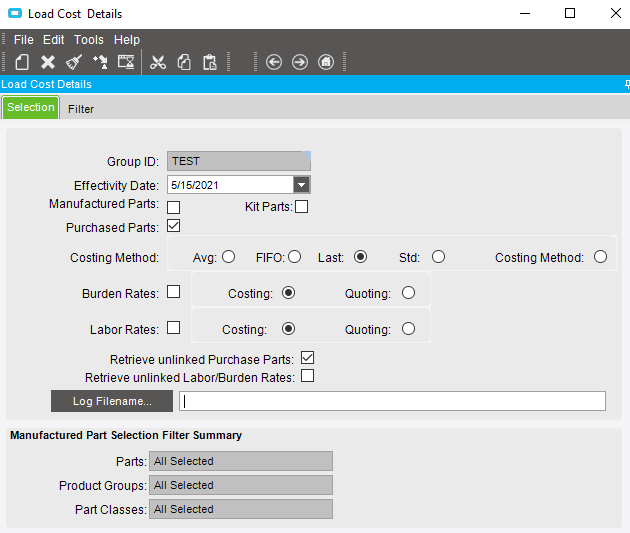This screenshot has height=533, width=630.
Task: Switch to the Filter tab
Action: coord(81,108)
